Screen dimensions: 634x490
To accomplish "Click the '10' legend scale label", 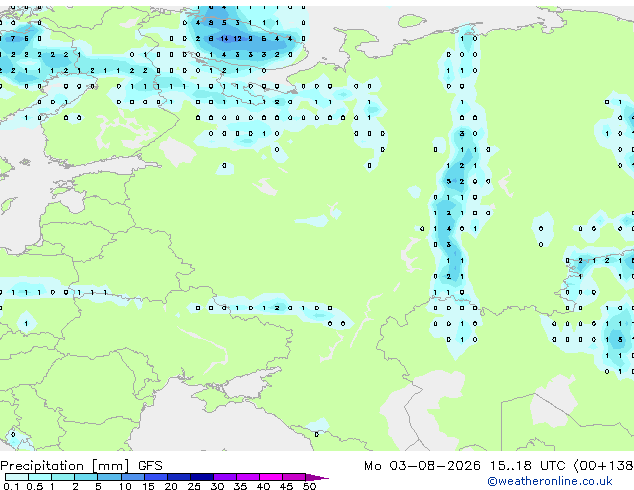I will [x=125, y=486].
